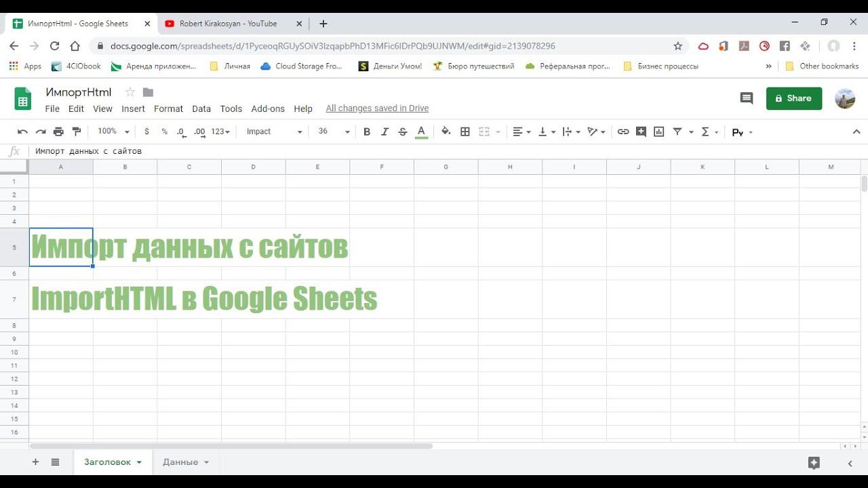Open Functions sigma dropdown
The height and width of the screenshot is (488, 868).
tap(709, 131)
